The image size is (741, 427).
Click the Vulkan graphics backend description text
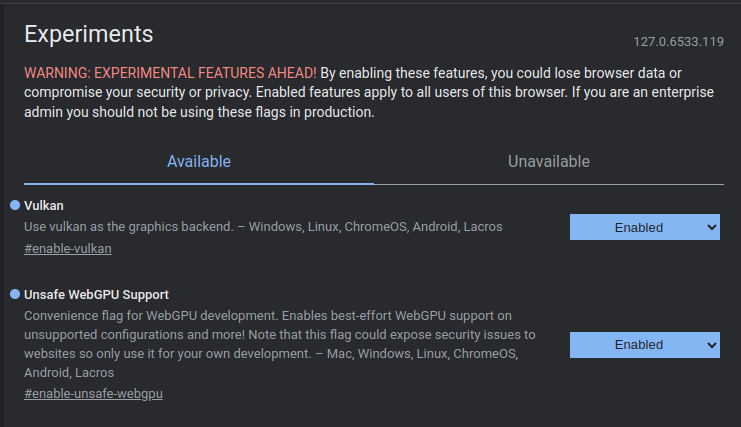tap(263, 227)
